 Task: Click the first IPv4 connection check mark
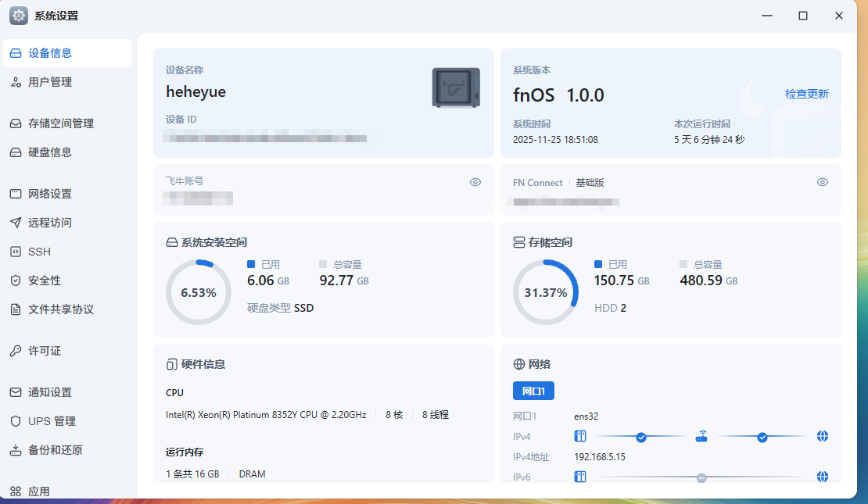coord(641,438)
